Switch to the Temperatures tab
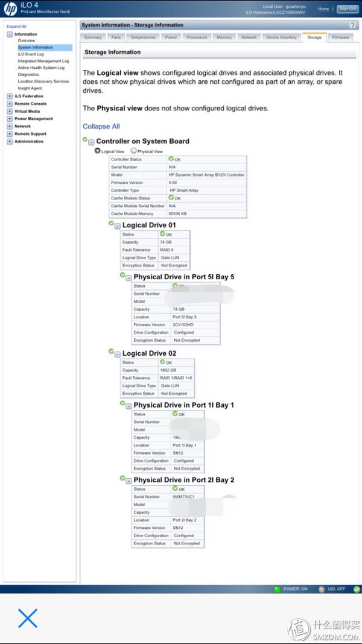Viewport: 362px width, 644px height. 143,37
